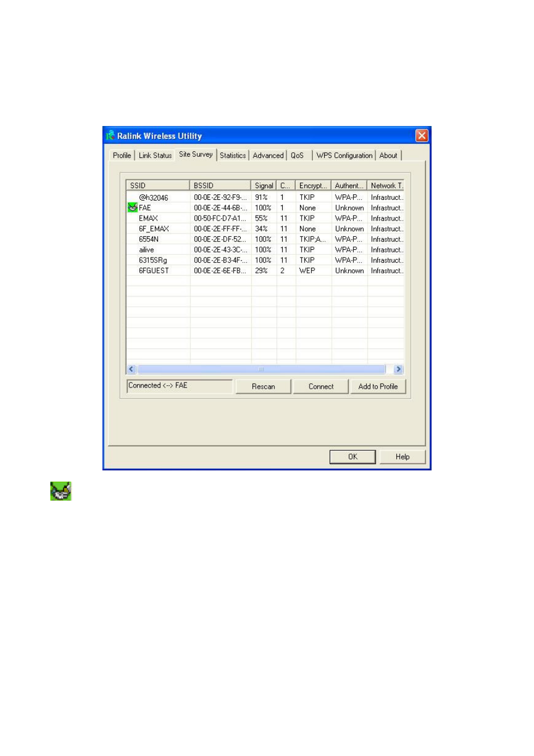Click the 91% signal value
The height and width of the screenshot is (756, 534).
(x=261, y=197)
